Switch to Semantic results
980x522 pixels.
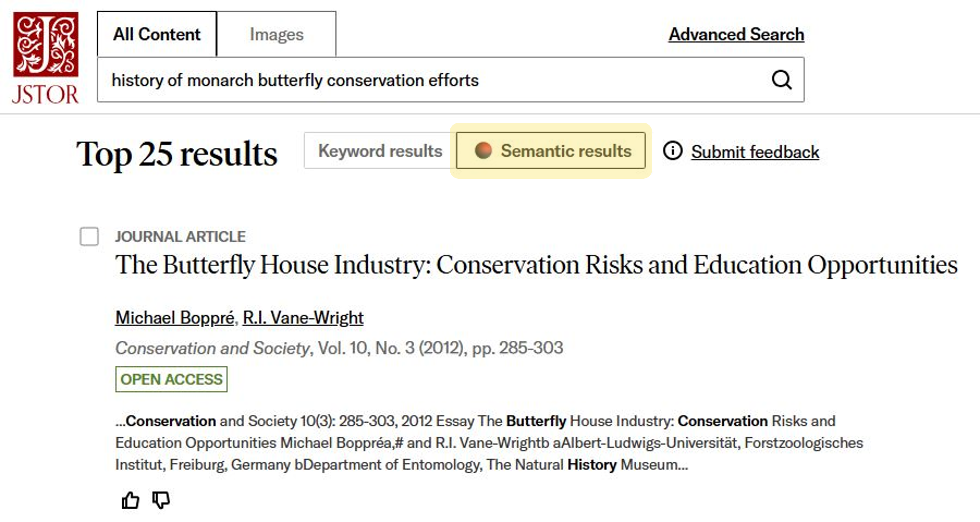tap(550, 151)
